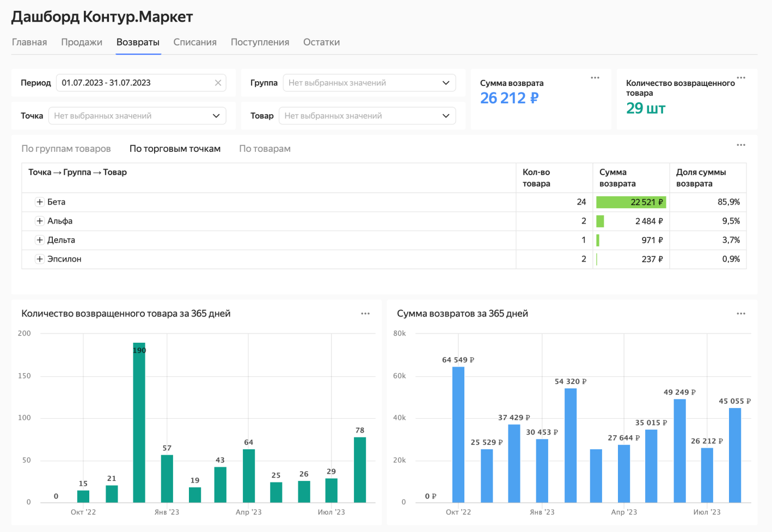Open the ellipsis menu on Сумма возврата card

click(x=595, y=78)
